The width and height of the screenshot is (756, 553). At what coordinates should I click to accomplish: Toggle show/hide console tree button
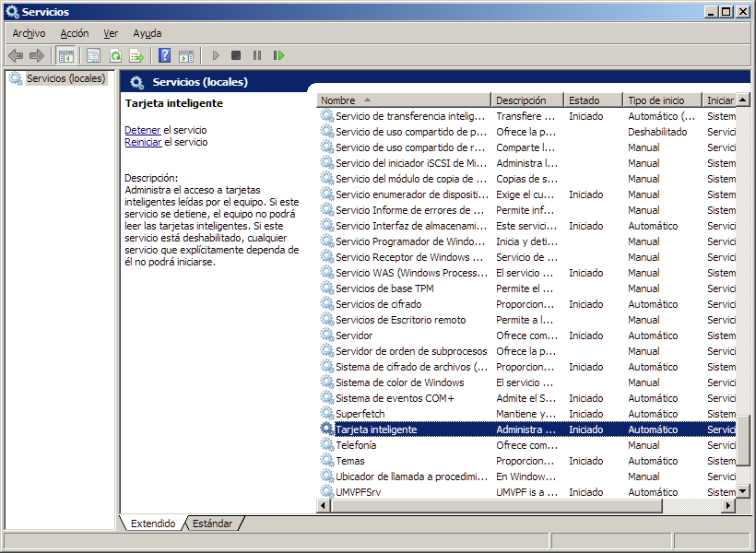pyautogui.click(x=65, y=55)
